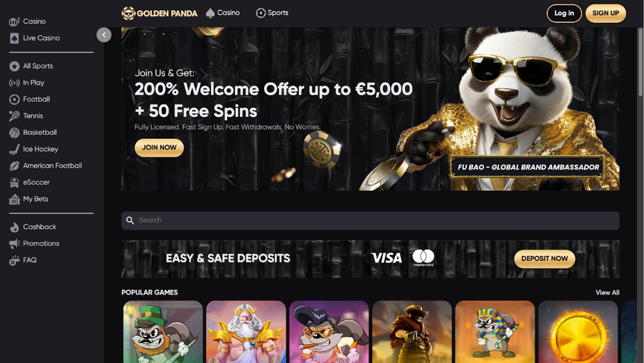Image resolution: width=644 pixels, height=363 pixels.
Task: Open the Cashback flame icon
Action: coord(14,227)
